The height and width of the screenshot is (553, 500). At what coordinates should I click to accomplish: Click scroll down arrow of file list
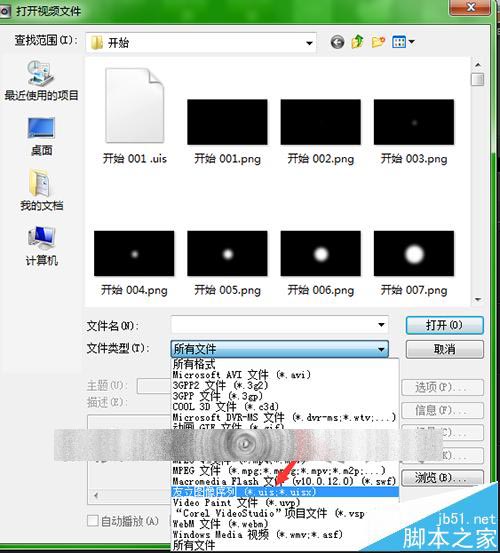[478, 299]
